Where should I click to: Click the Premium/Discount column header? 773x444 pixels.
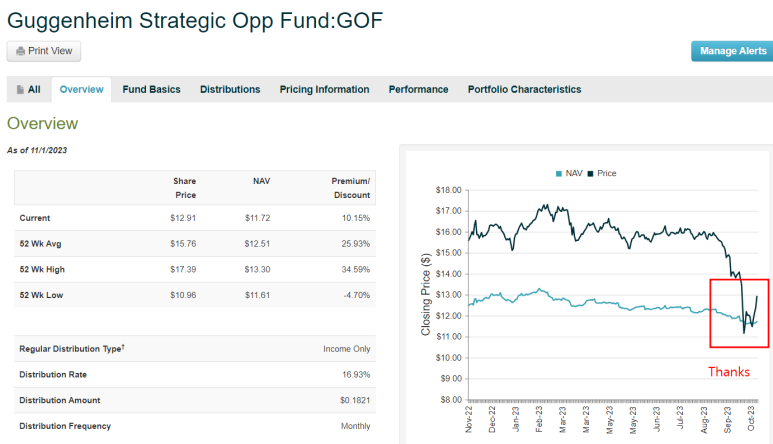(351, 188)
